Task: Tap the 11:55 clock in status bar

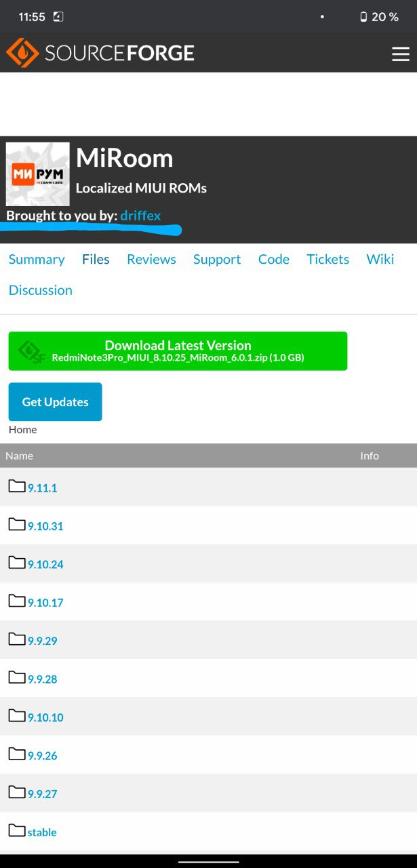Action: [32, 17]
